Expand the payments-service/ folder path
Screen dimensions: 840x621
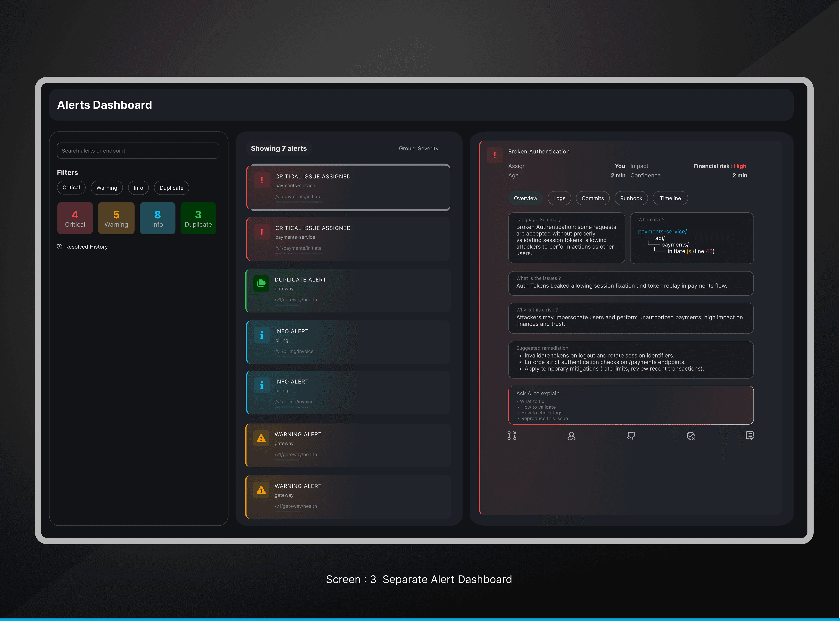point(662,231)
